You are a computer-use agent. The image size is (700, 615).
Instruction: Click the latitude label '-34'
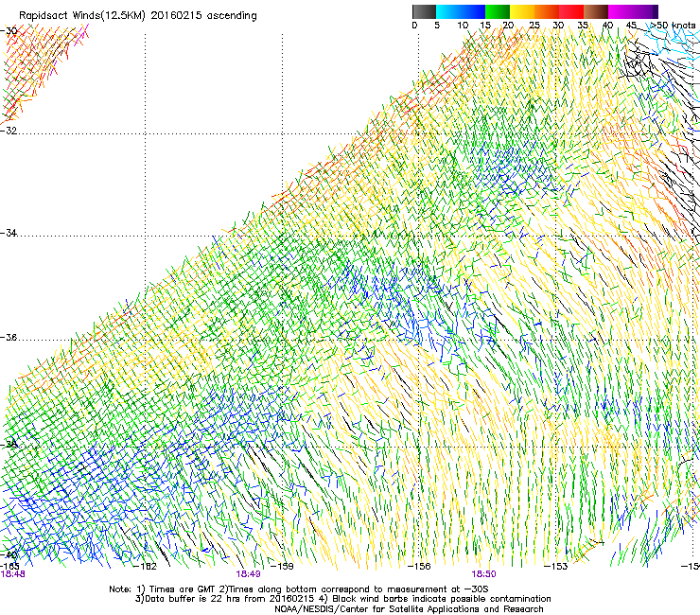[x=9, y=233]
